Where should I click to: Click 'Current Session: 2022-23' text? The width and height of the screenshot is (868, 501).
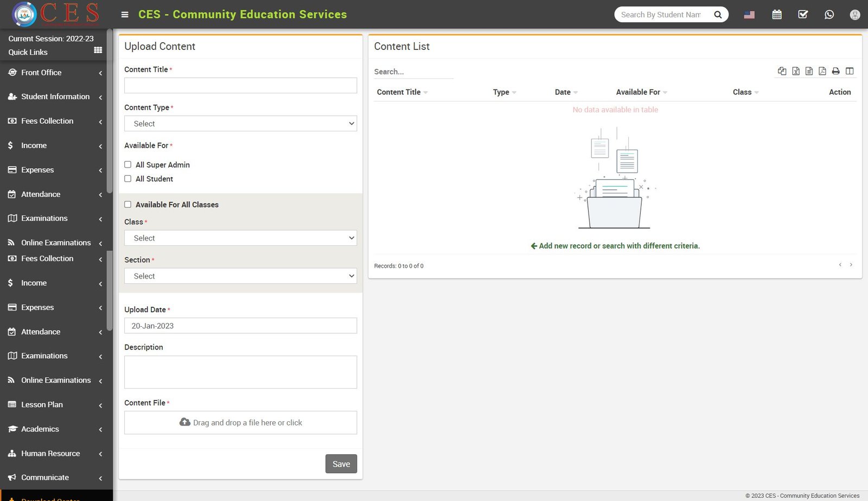(51, 39)
